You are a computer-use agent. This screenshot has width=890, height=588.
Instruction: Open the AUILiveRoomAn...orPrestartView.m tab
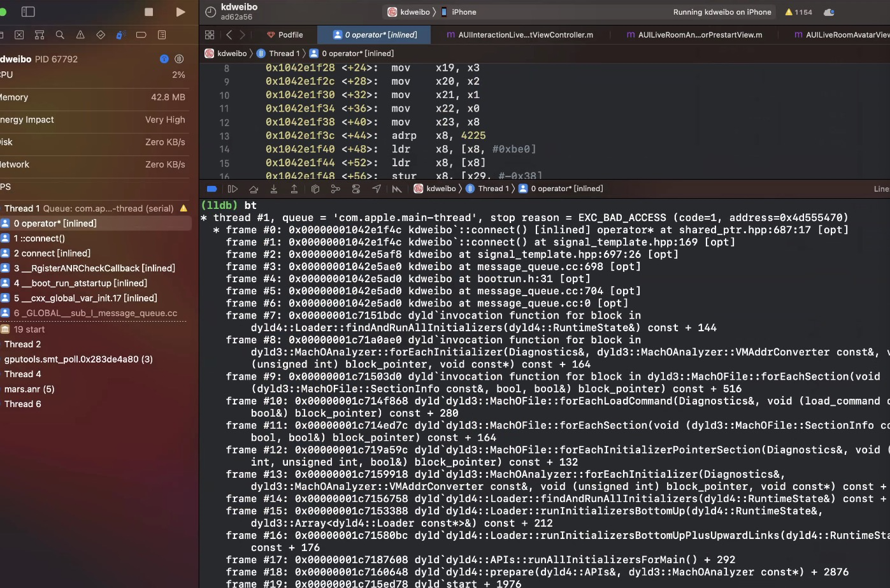694,35
